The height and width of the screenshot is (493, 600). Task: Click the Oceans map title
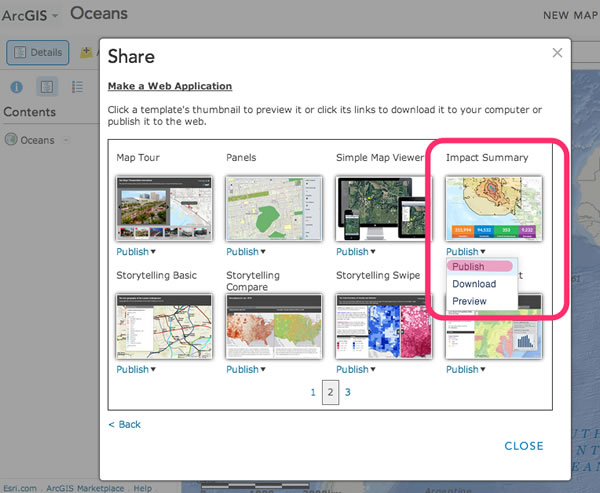tap(99, 13)
